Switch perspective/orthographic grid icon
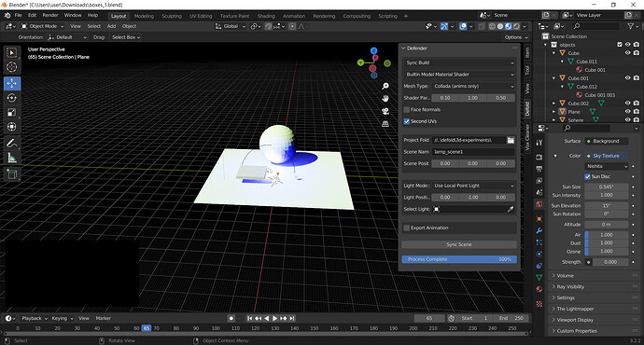644x345 pixels. point(385,123)
